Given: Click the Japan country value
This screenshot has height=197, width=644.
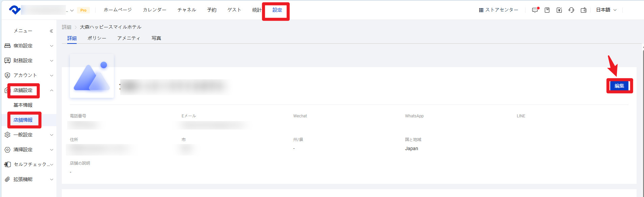Looking at the screenshot, I should tap(411, 148).
